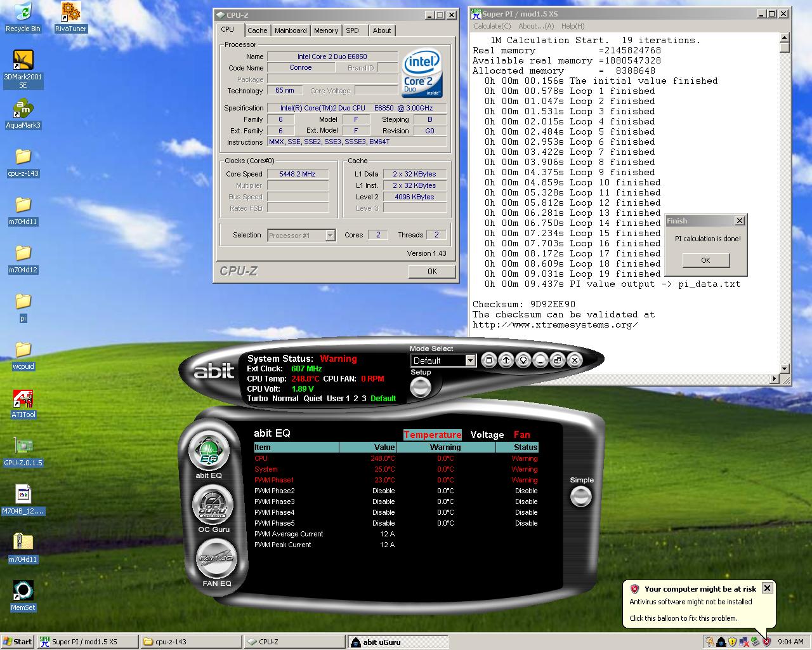Switch to the Cache tab in CPU-Z
812x650 pixels.
(x=257, y=30)
